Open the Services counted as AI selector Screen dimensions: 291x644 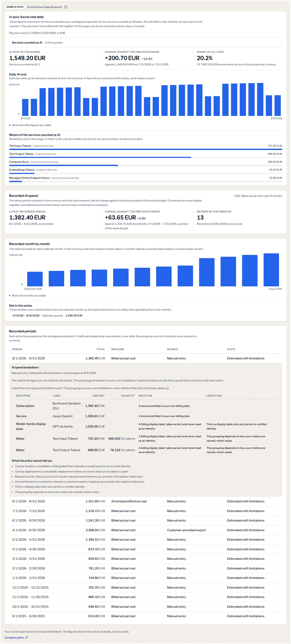click(x=146, y=42)
